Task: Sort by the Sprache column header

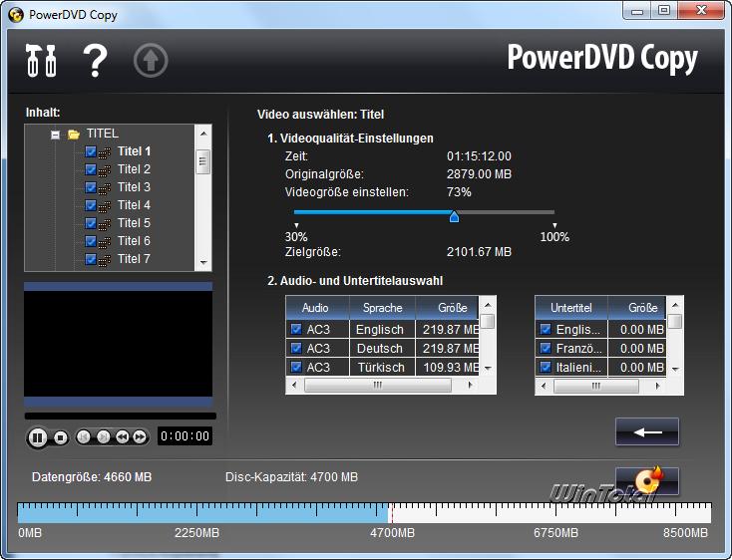Action: tap(382, 308)
